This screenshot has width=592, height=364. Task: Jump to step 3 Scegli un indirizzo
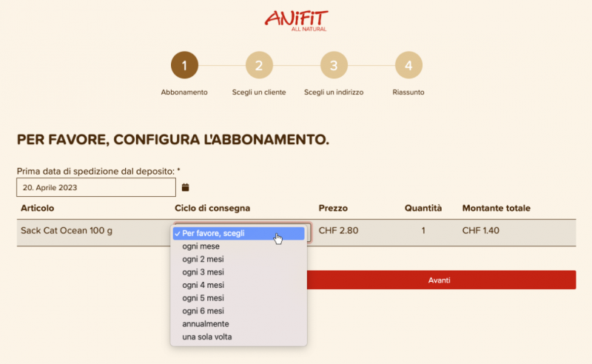[334, 65]
